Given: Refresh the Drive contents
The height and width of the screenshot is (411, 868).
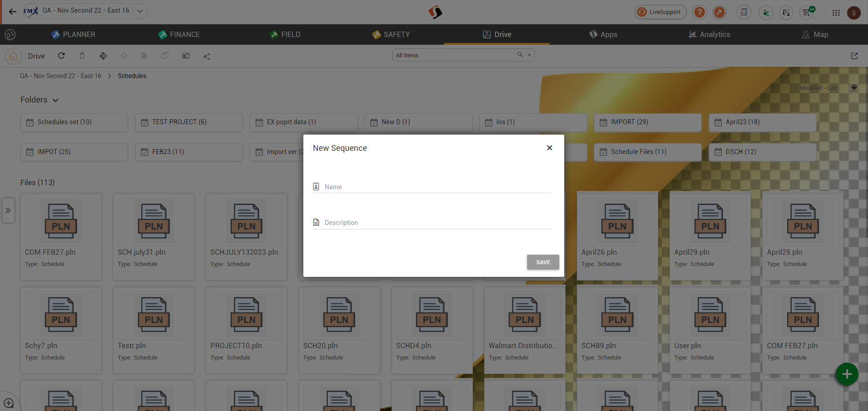Looking at the screenshot, I should [x=61, y=56].
